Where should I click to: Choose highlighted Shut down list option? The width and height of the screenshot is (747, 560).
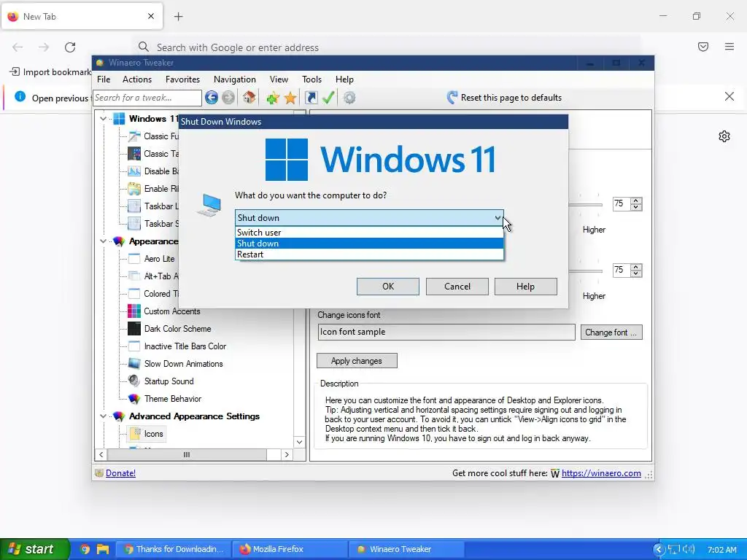coord(369,244)
